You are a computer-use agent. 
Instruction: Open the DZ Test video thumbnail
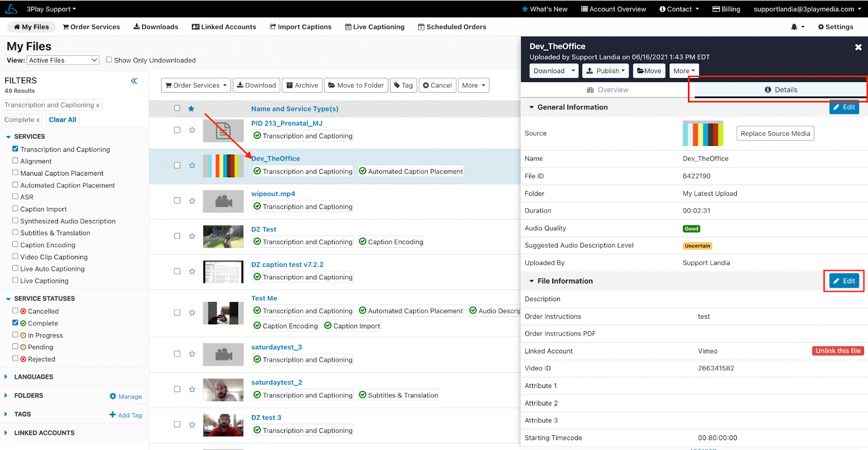tap(223, 236)
